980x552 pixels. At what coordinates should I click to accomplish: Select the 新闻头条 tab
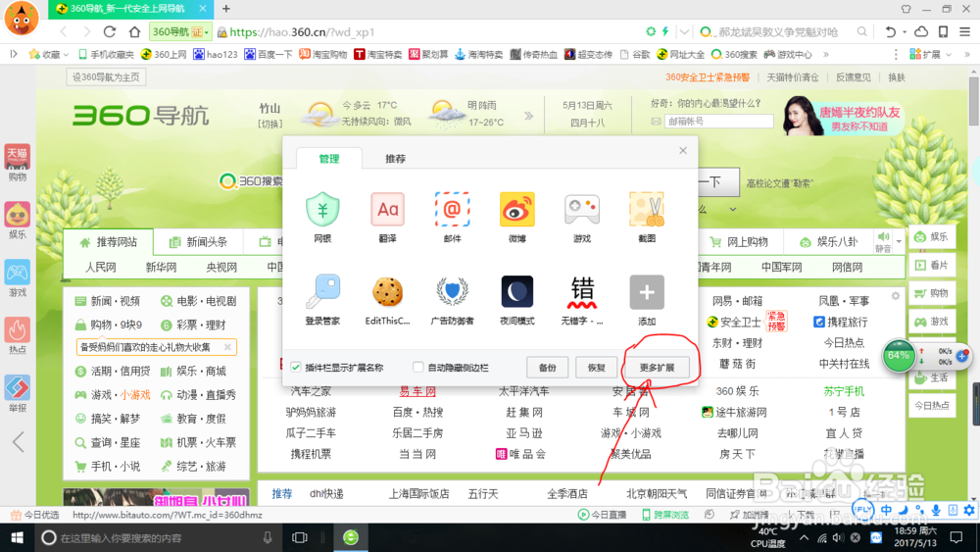(x=198, y=242)
